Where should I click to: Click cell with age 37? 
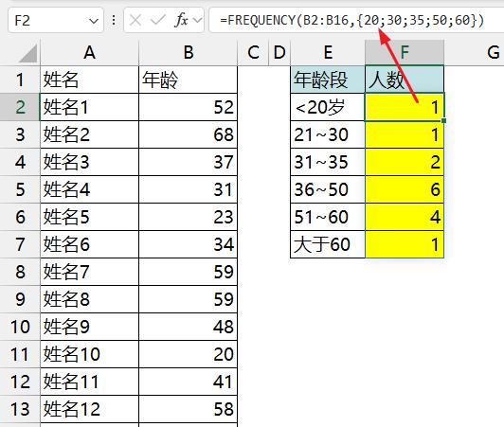pos(188,162)
